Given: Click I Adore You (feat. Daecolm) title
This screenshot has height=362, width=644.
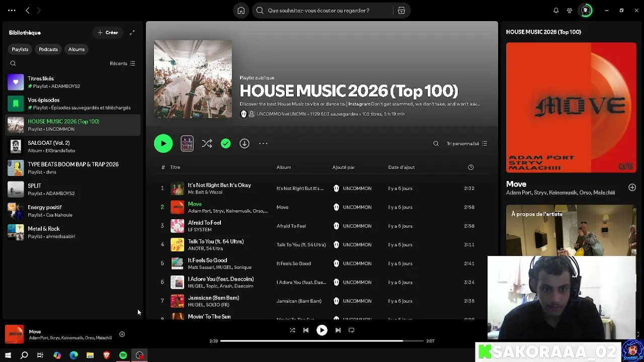Looking at the screenshot, I should coord(221,279).
